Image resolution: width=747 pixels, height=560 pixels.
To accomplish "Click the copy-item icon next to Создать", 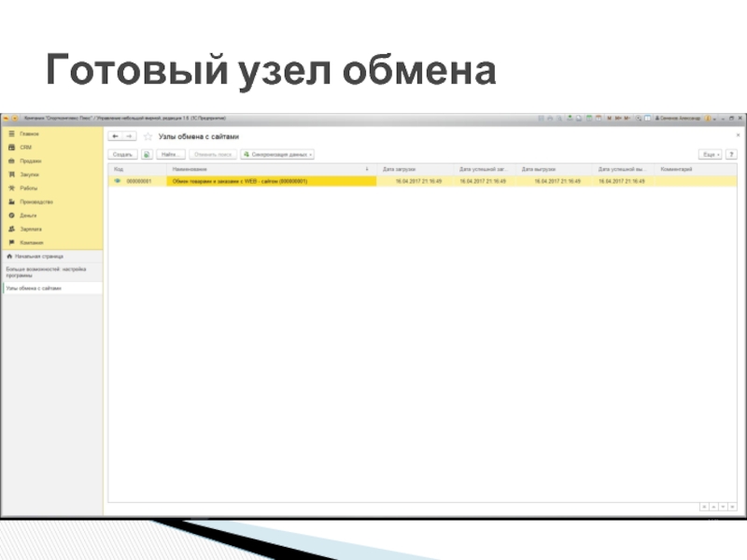I will (x=147, y=154).
